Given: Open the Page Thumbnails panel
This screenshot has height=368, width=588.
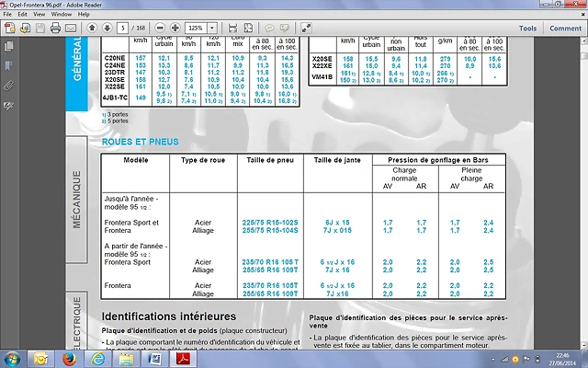Looking at the screenshot, I should pos(8,46).
